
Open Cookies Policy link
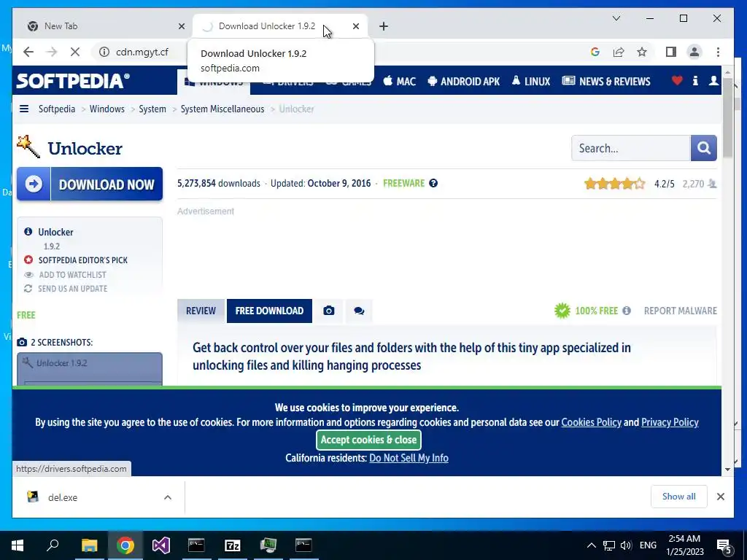[591, 422]
